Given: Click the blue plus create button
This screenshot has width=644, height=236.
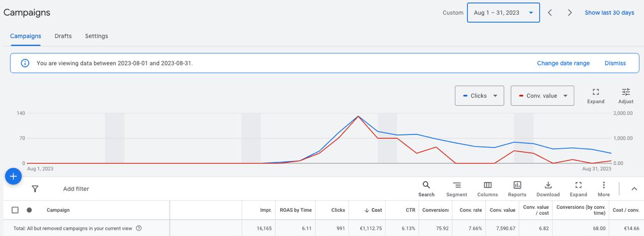Looking at the screenshot, I should 13,177.
